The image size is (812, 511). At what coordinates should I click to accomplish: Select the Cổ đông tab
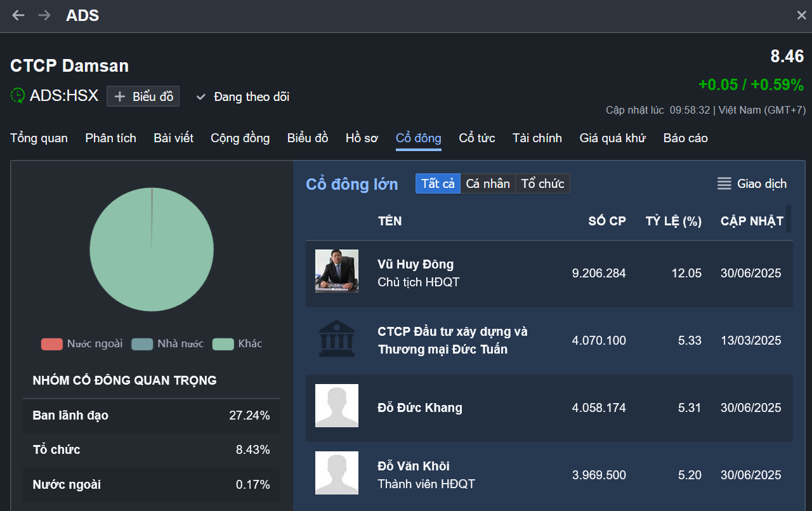click(419, 138)
